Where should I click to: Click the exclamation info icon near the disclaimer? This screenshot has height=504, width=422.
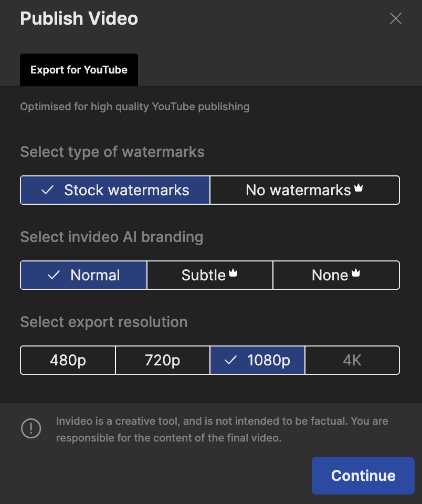point(31,428)
